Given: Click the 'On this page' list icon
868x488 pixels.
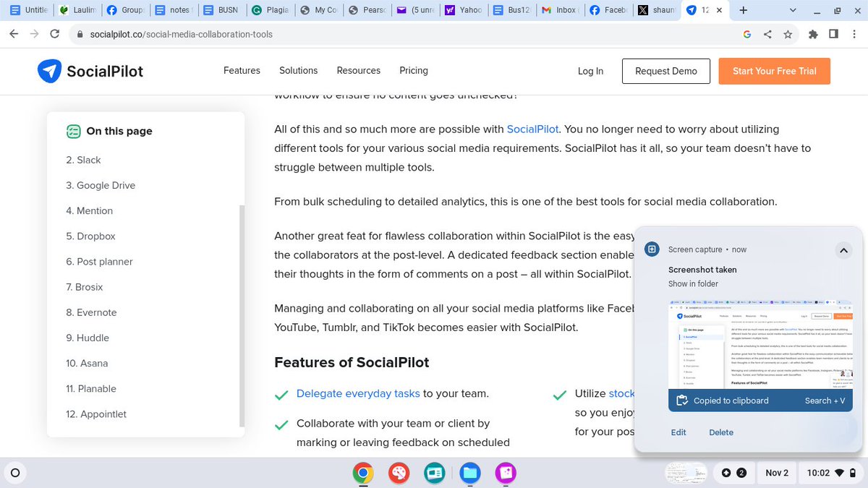Looking at the screenshot, I should [x=73, y=131].
